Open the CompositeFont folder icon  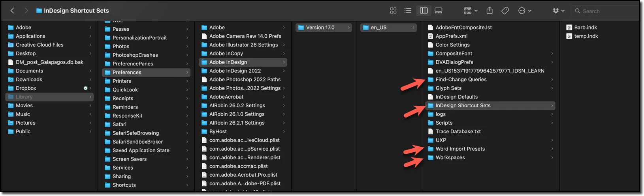pos(431,53)
